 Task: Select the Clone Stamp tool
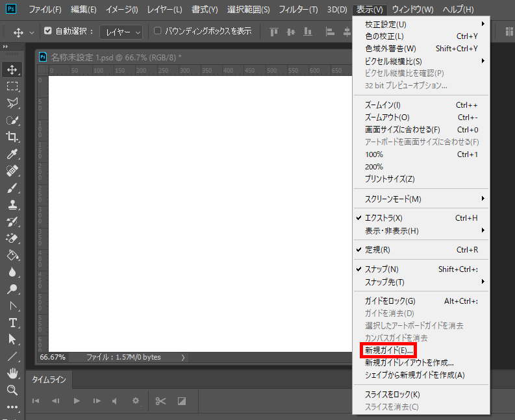12,204
